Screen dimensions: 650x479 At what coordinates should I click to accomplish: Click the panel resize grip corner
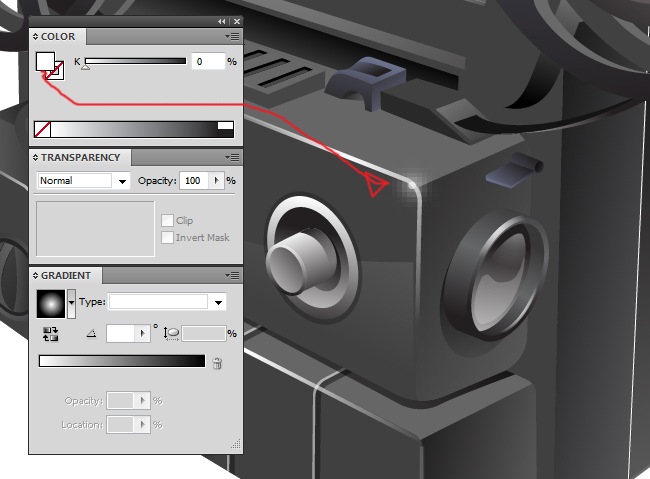point(236,444)
